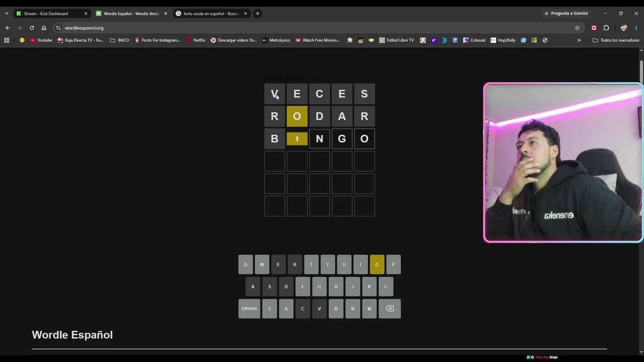Click the D tile in the RODAR row
644x362 pixels.
(x=319, y=116)
